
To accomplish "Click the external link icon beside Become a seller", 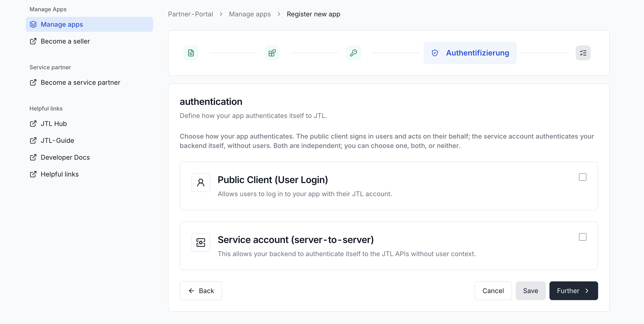I will pyautogui.click(x=33, y=41).
